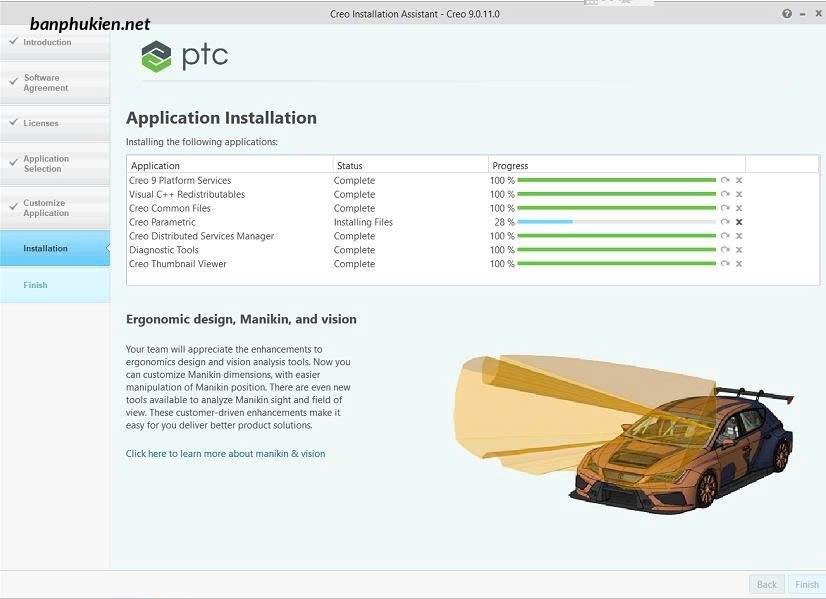Click the Status column header
This screenshot has height=599, width=826.
[x=350, y=165]
